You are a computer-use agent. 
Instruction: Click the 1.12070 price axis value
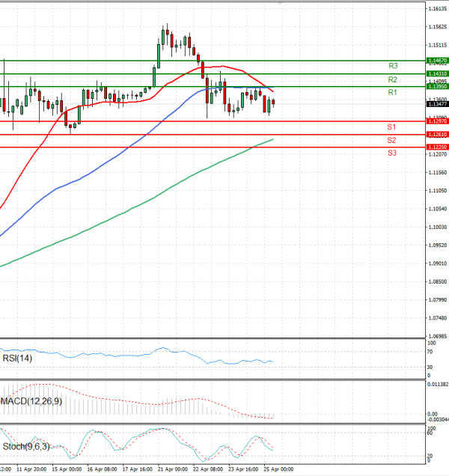[x=438, y=154]
